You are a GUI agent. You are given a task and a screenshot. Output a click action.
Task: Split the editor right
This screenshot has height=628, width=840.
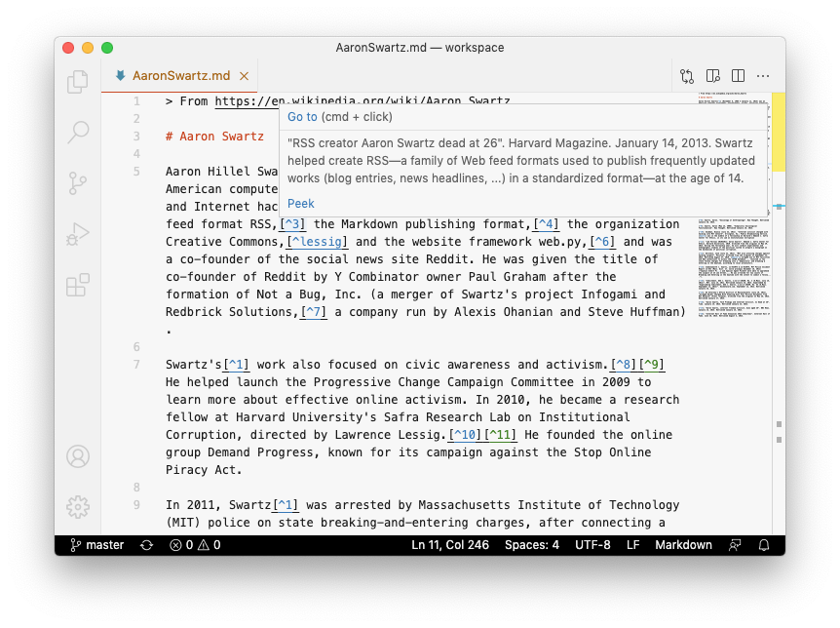pos(738,76)
